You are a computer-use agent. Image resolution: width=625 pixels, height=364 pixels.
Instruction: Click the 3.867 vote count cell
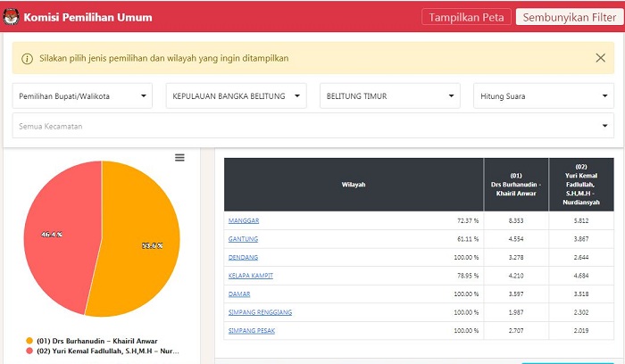pyautogui.click(x=581, y=239)
